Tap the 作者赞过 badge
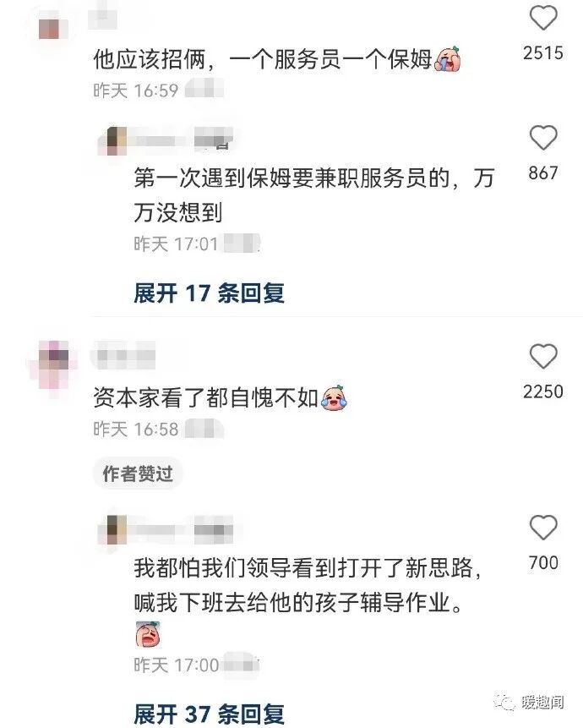583x728 pixels. point(138,473)
